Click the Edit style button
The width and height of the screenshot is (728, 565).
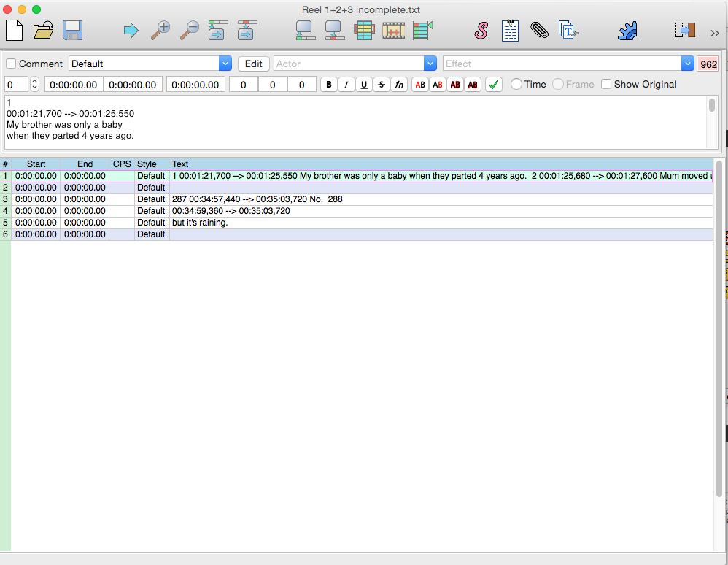click(x=254, y=64)
